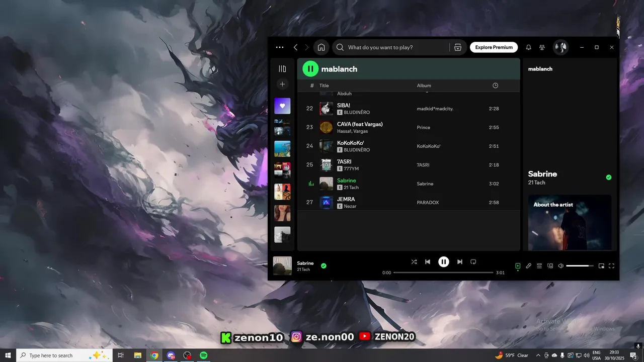Expand Your Library sidebar
This screenshot has height=362, width=644.
(282, 69)
